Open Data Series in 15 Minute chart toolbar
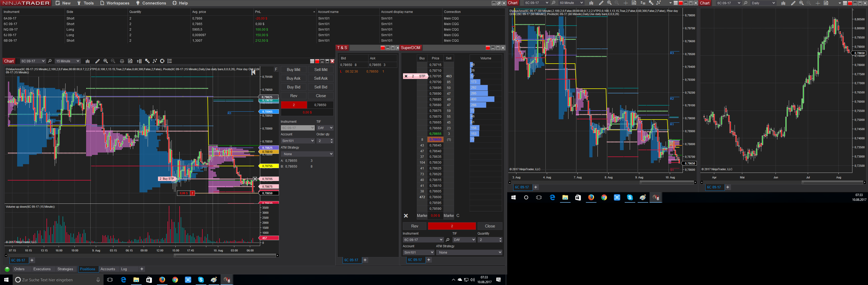The width and height of the screenshot is (868, 285). coord(147,61)
